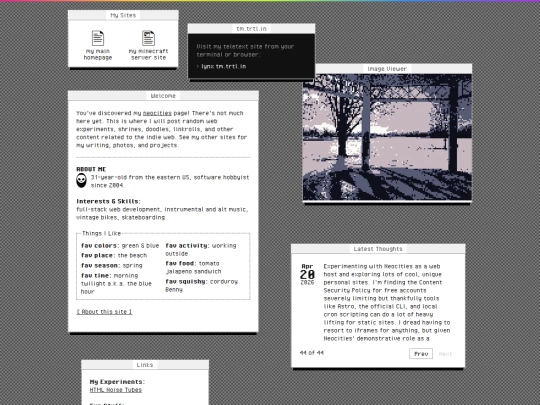Image resolution: width=540 pixels, height=405 pixels.
Task: Click the 'Links' window title
Action: click(145, 365)
